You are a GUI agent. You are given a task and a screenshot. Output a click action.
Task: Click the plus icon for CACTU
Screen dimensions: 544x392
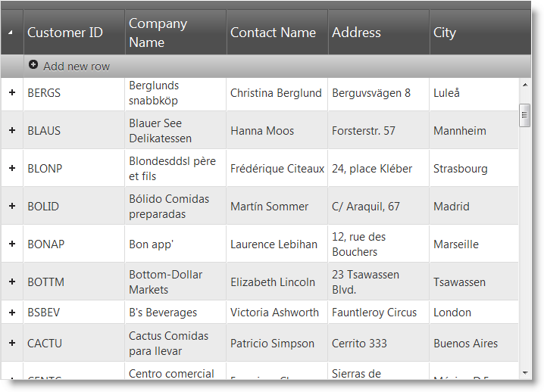coord(11,343)
